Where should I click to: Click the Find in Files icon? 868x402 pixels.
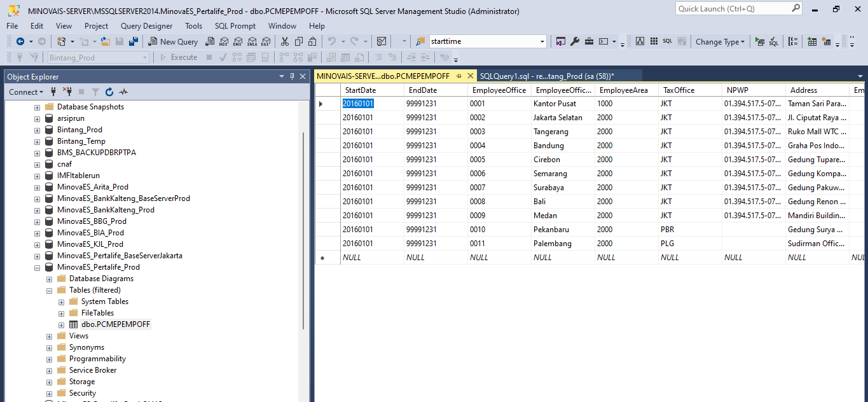(x=420, y=41)
